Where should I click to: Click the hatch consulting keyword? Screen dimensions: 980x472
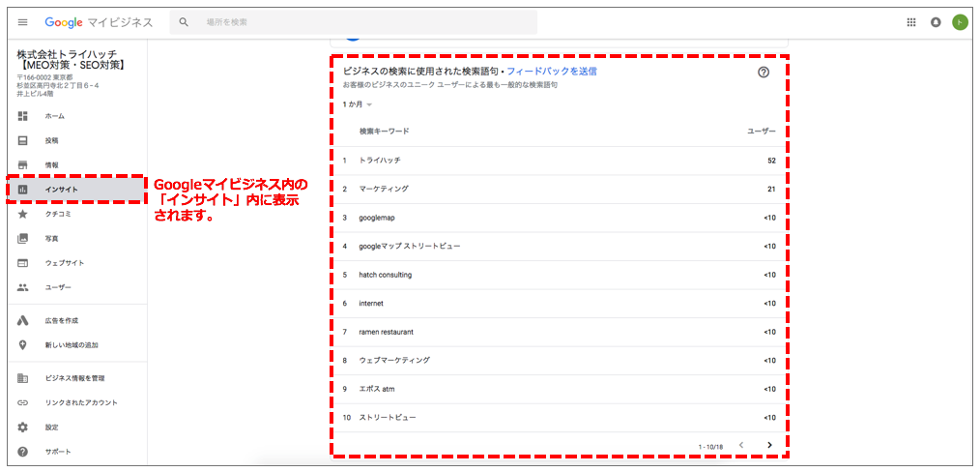pos(386,275)
